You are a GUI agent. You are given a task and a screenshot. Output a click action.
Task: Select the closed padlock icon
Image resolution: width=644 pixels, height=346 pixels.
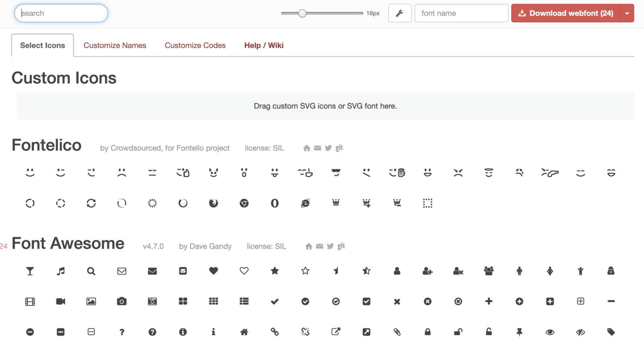(427, 332)
